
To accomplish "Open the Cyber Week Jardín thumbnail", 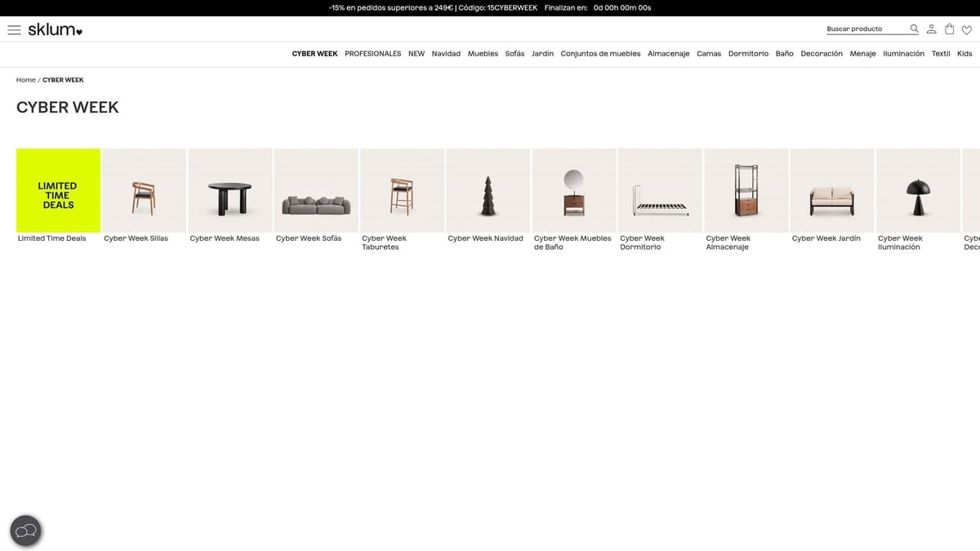I will pyautogui.click(x=831, y=190).
